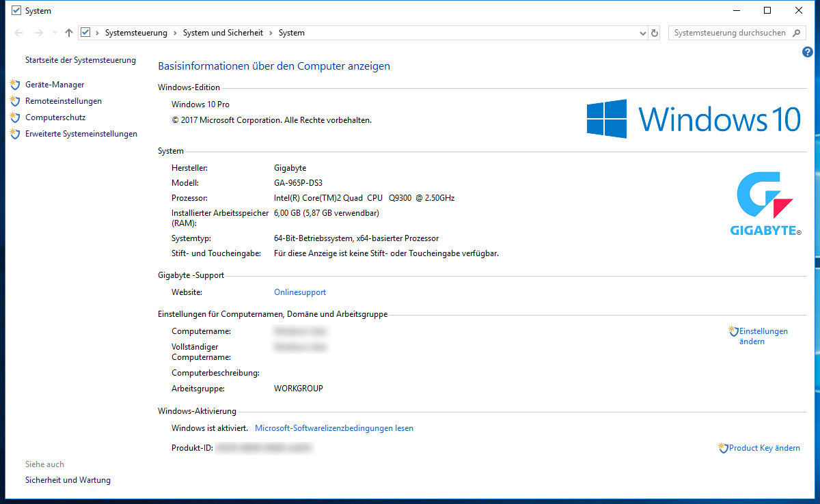This screenshot has height=504, width=820.
Task: Close the System window
Action: (x=799, y=10)
